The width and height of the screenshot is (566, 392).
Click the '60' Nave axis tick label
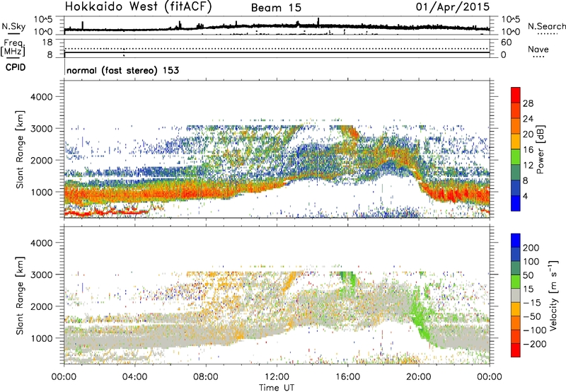tap(507, 42)
